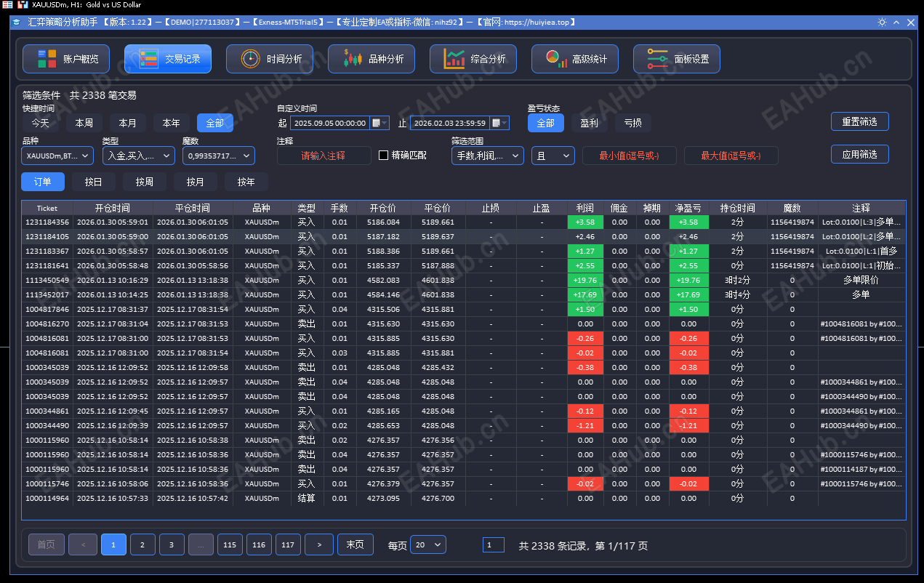Click ticket 1000114964 cell

click(x=47, y=498)
